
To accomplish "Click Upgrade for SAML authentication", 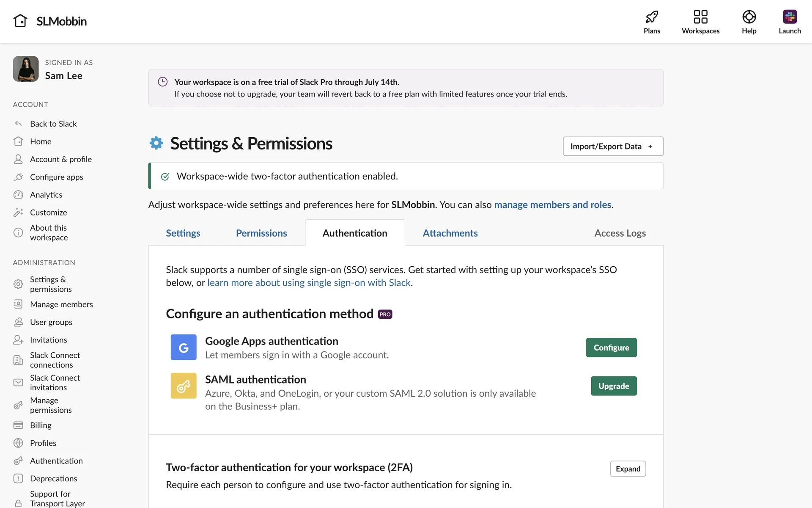I will [x=613, y=386].
